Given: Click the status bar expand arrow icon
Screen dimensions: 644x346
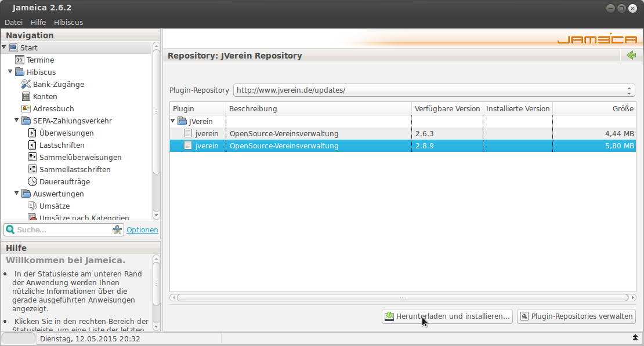Looking at the screenshot, I should pos(635,338).
